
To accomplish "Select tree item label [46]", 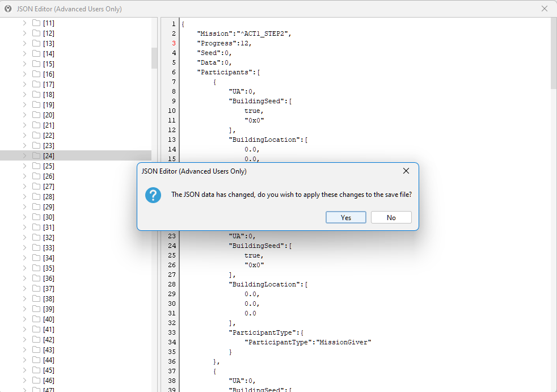I will pos(49,381).
